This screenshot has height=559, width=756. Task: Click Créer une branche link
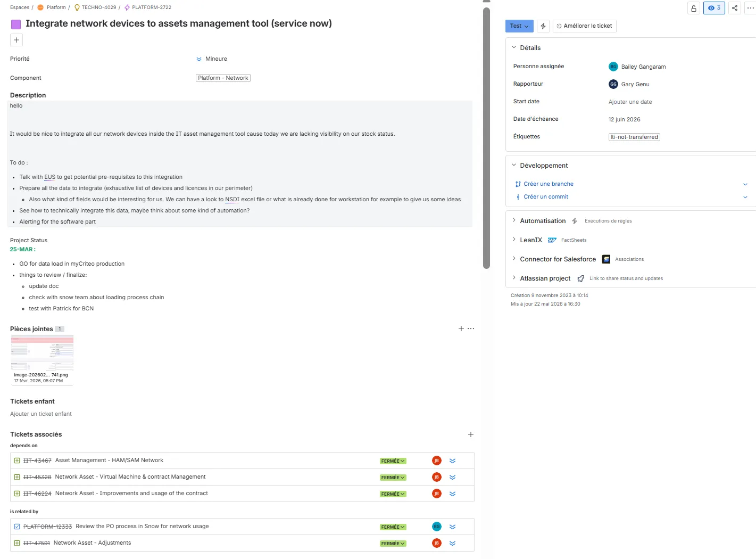pyautogui.click(x=549, y=184)
